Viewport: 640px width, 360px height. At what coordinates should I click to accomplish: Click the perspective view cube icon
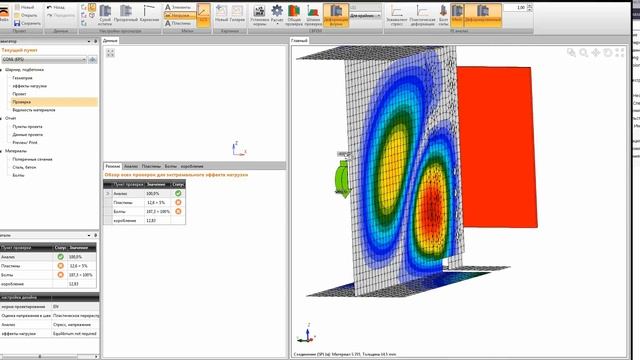pos(92,16)
